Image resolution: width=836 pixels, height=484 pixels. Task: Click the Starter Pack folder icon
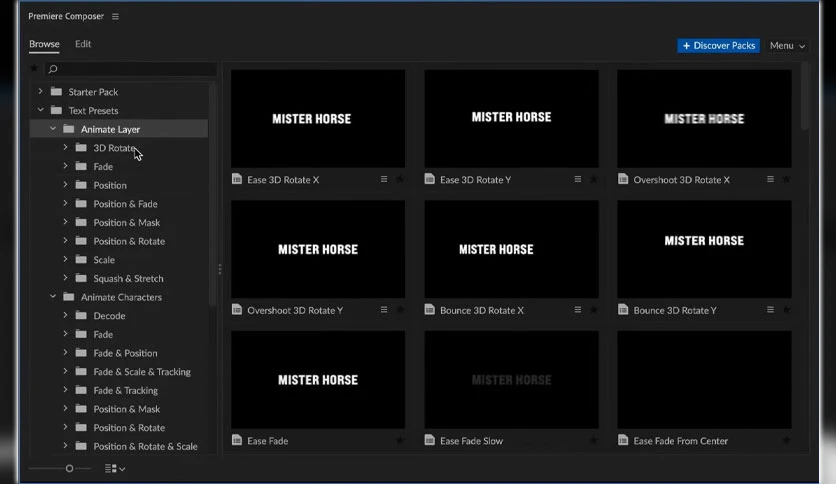(56, 91)
